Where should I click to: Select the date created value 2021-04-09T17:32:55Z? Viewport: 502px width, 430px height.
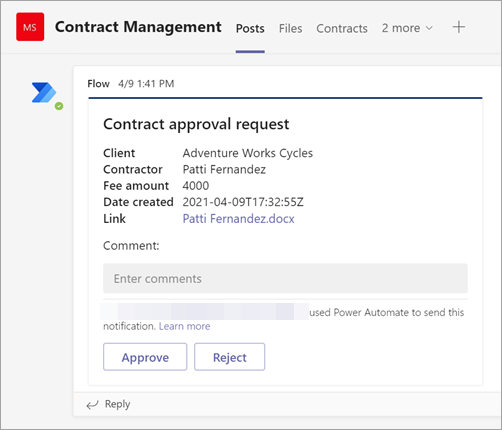click(x=243, y=202)
